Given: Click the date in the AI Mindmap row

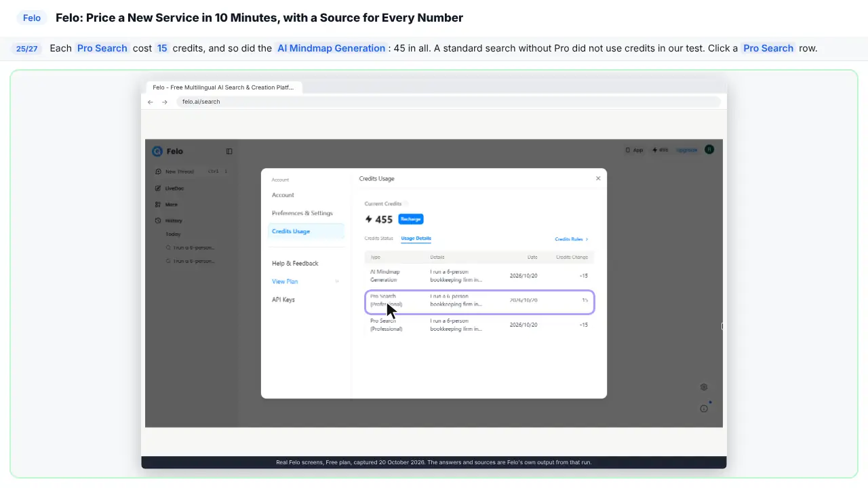Looking at the screenshot, I should point(524,276).
